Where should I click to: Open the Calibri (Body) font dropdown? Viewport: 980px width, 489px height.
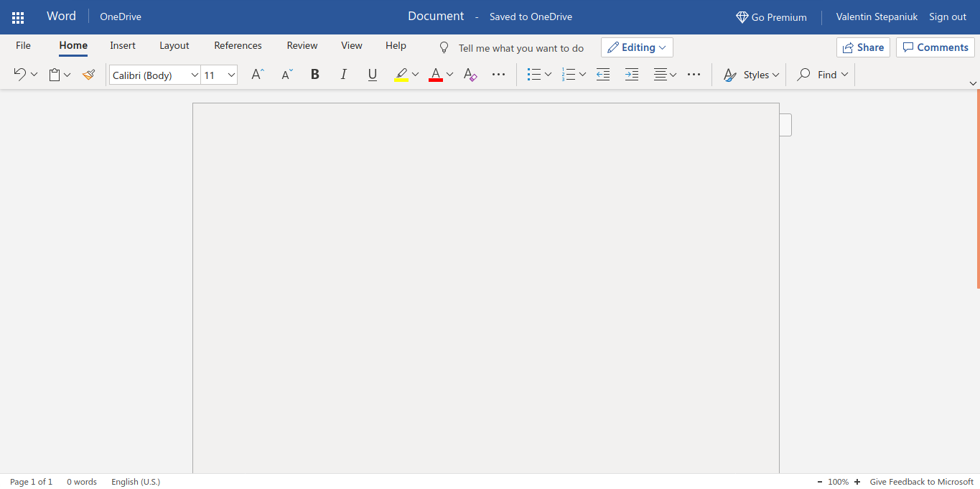point(154,75)
